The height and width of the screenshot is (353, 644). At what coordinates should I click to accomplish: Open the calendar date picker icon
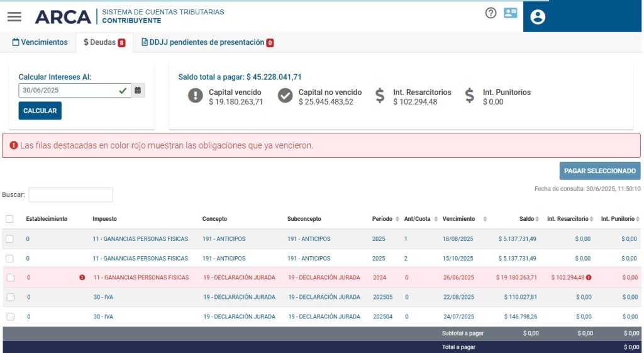[138, 91]
